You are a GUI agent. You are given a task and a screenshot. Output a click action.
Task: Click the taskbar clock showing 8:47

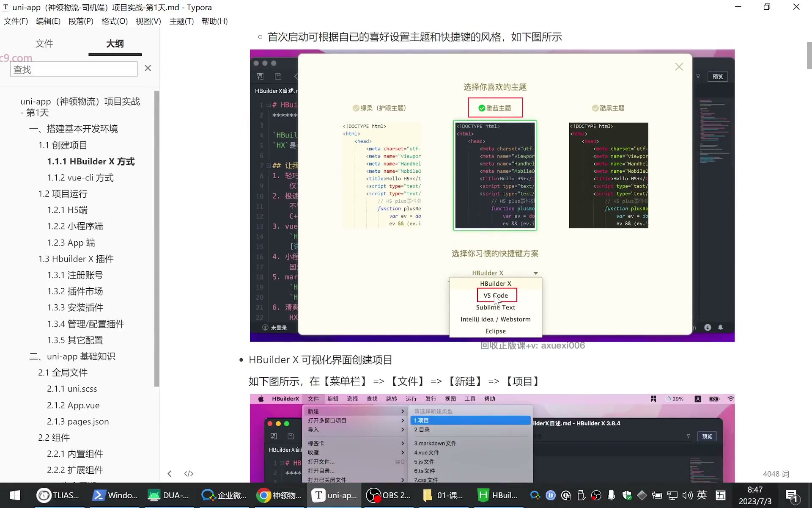point(755,495)
